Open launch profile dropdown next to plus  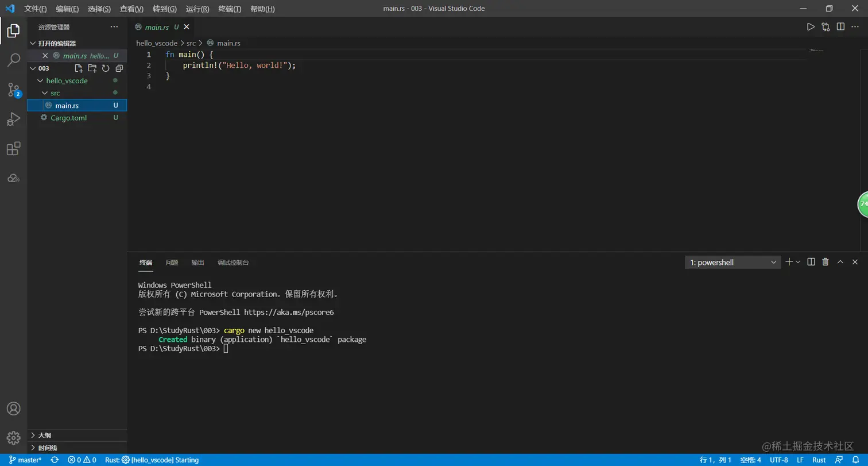click(x=798, y=261)
